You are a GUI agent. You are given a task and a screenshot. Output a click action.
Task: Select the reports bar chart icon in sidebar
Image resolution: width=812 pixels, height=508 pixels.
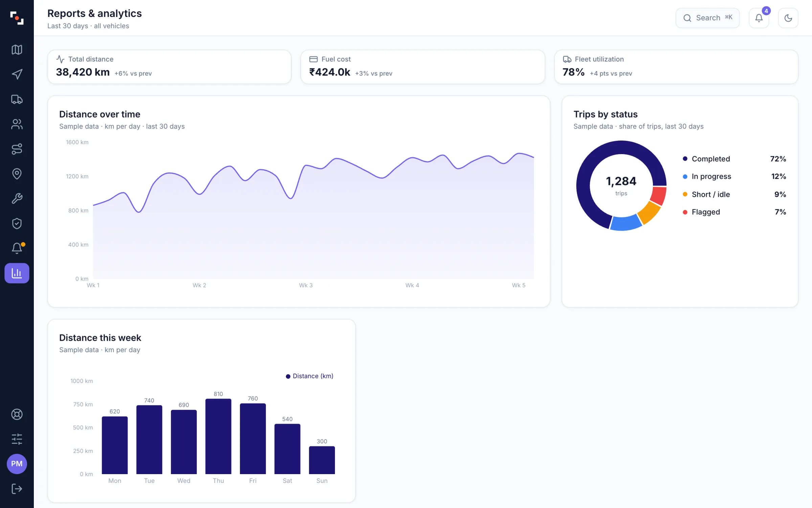[17, 273]
